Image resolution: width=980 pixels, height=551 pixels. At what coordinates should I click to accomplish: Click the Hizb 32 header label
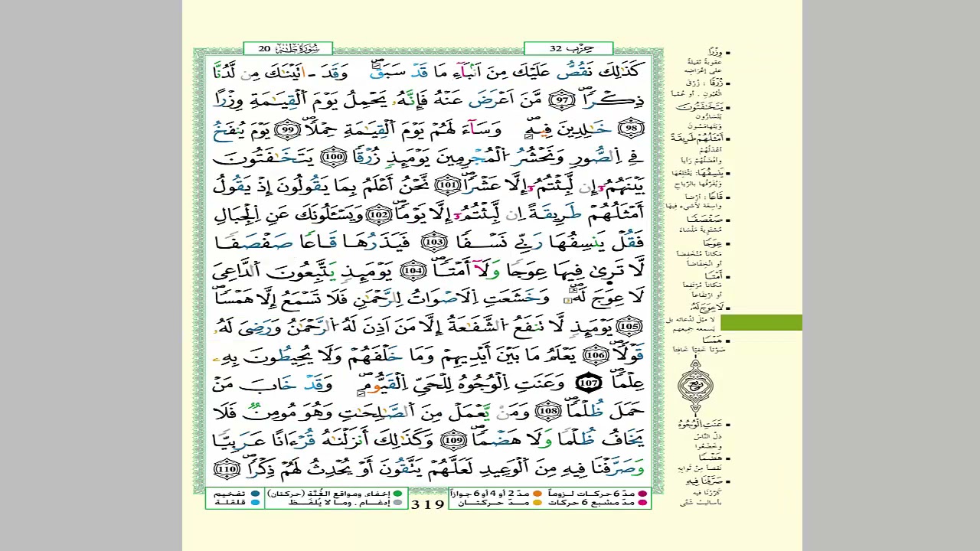(568, 48)
